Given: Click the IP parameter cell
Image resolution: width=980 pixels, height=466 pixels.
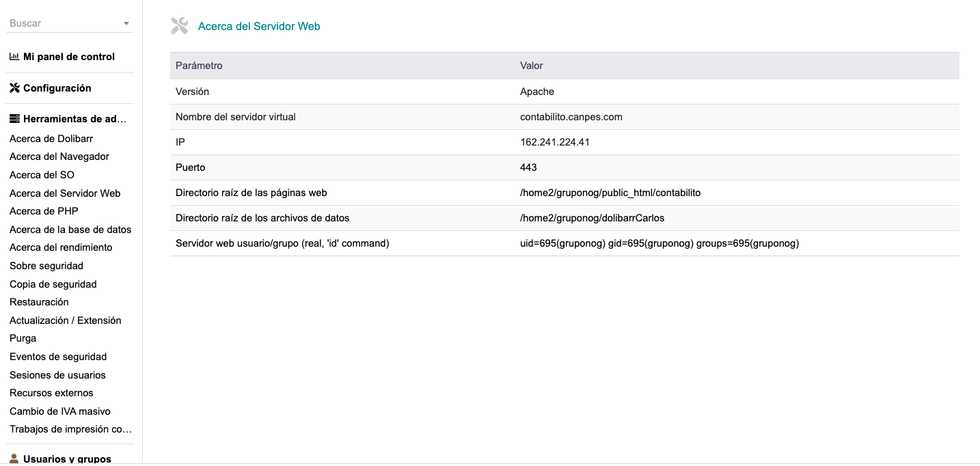Looking at the screenshot, I should click(180, 142).
